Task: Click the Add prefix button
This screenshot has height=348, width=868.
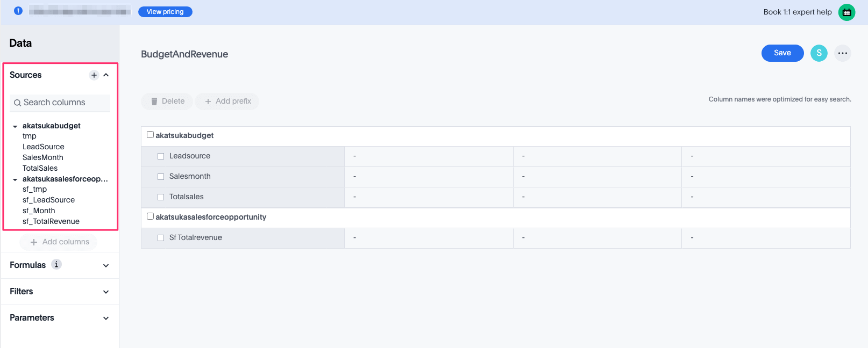Action: click(x=227, y=101)
